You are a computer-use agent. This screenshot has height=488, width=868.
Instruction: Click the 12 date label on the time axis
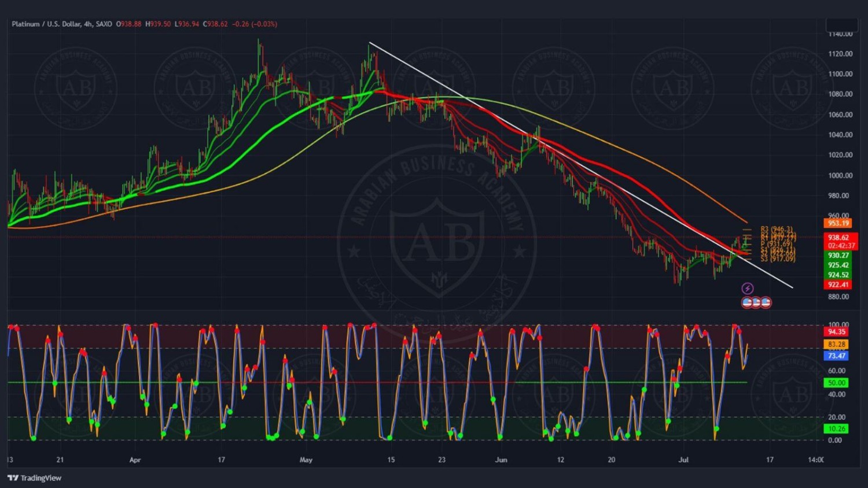560,460
